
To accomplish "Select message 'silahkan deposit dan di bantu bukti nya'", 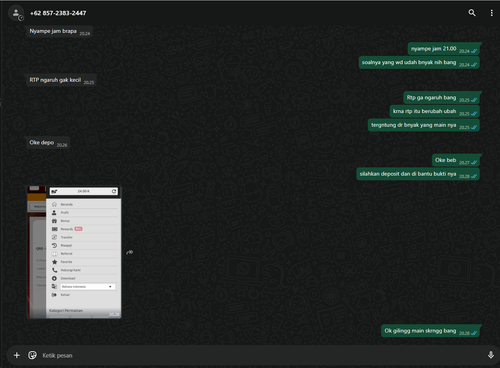I will coord(418,174).
